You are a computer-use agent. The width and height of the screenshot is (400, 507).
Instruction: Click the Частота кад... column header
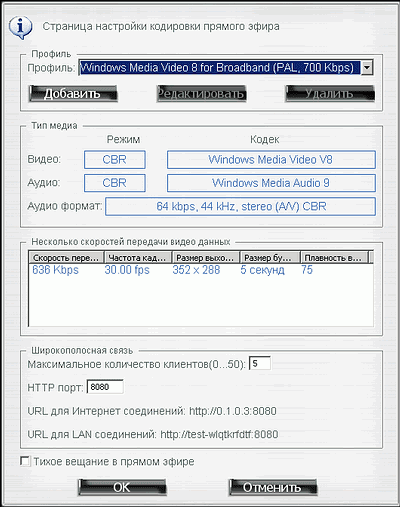tap(138, 258)
